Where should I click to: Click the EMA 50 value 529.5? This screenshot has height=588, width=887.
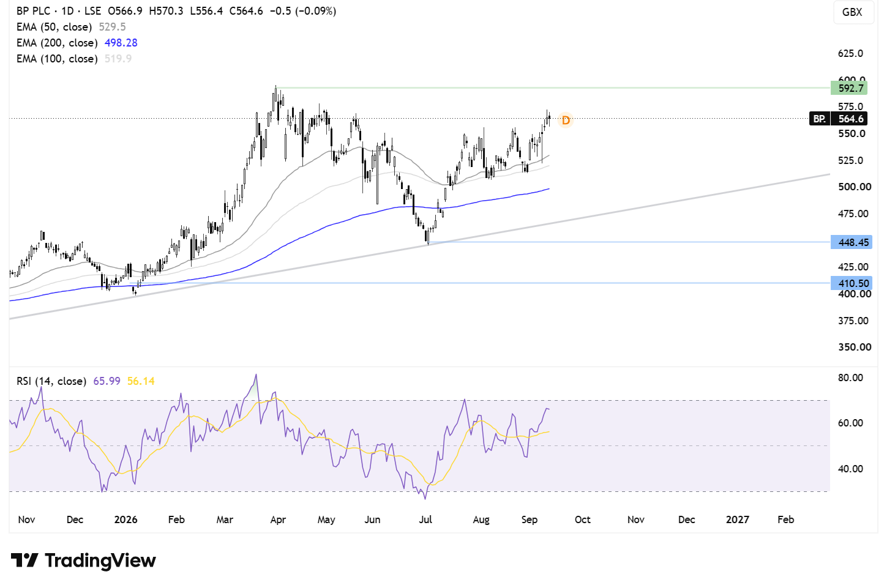113,27
